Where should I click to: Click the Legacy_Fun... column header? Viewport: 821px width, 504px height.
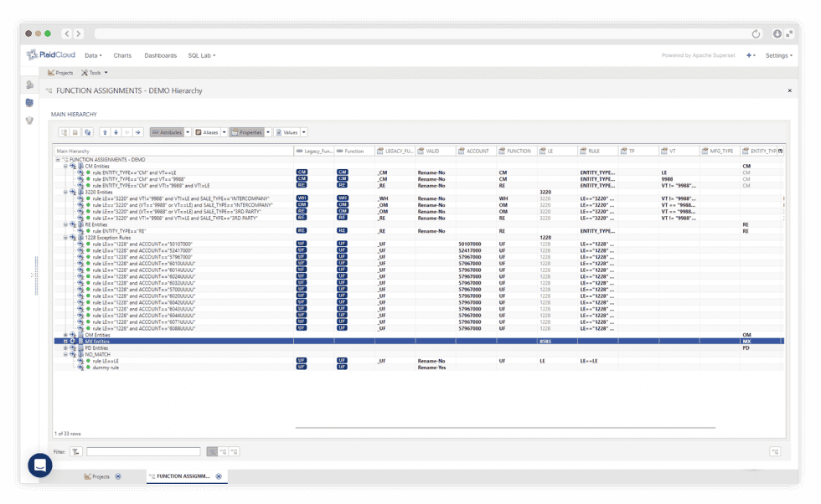(x=313, y=151)
